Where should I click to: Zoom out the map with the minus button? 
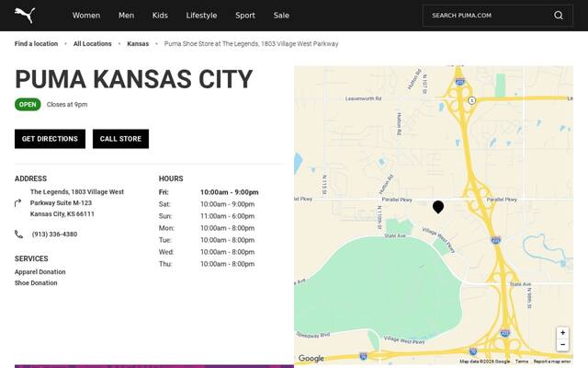pos(562,345)
